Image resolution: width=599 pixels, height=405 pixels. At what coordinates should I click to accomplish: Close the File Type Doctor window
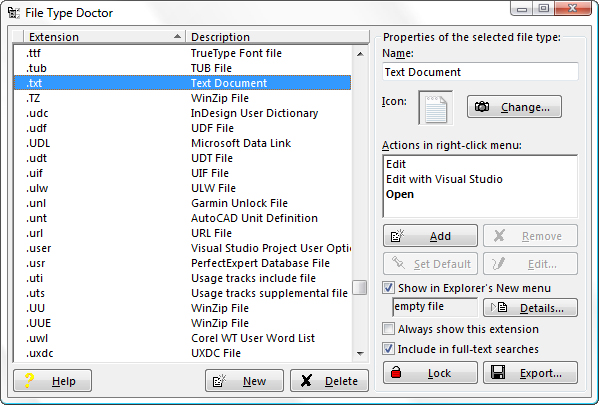[573, 8]
